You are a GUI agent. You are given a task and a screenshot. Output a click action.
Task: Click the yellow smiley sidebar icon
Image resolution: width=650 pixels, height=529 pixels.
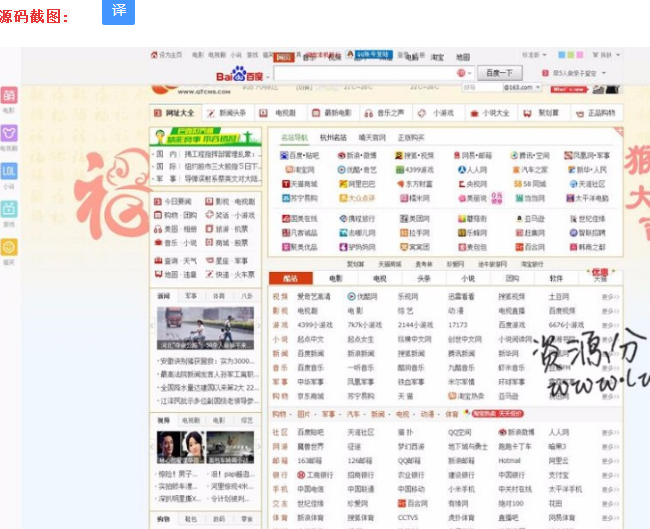point(9,248)
